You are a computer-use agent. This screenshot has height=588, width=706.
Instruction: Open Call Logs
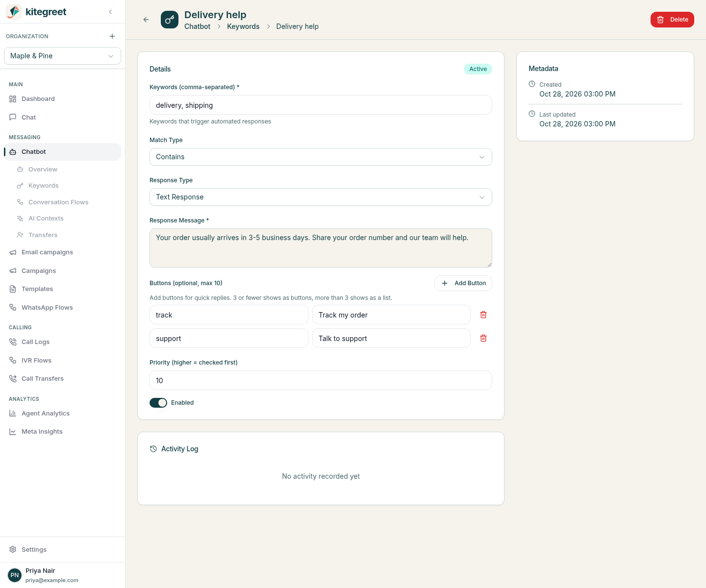click(62, 342)
